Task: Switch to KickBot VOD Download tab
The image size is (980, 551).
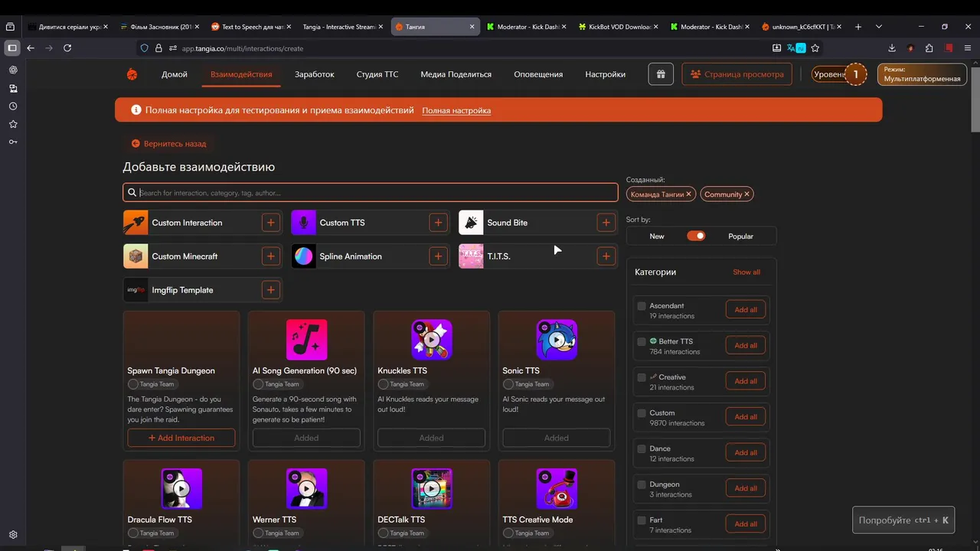Action: pyautogui.click(x=619, y=26)
